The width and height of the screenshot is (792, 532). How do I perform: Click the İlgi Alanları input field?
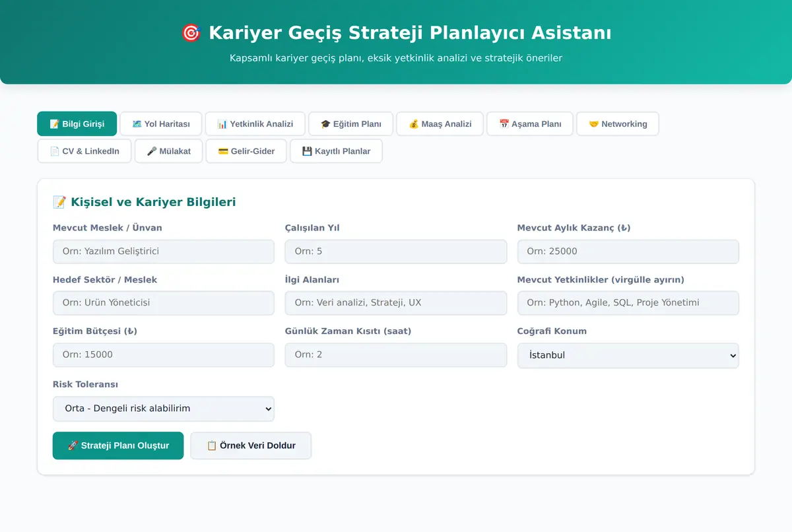(x=396, y=303)
